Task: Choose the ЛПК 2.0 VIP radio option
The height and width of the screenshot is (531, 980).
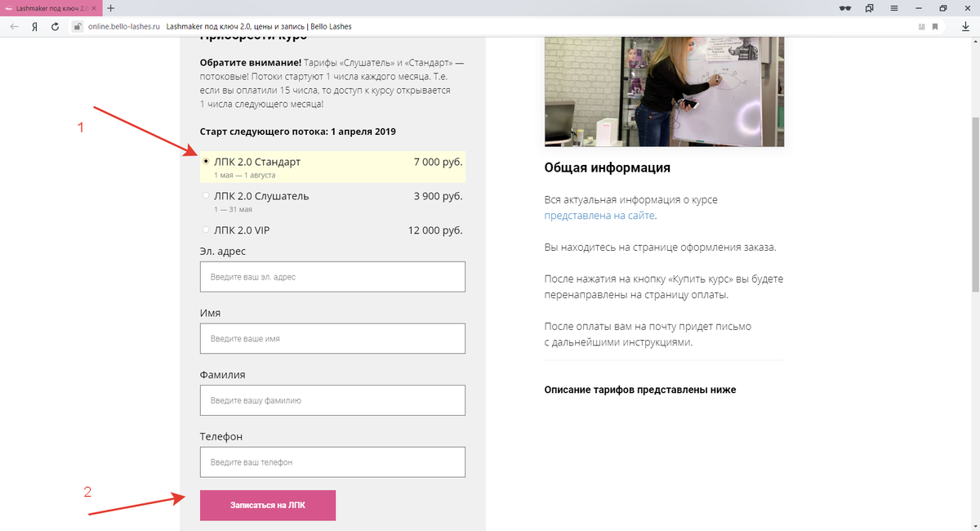Action: point(206,230)
